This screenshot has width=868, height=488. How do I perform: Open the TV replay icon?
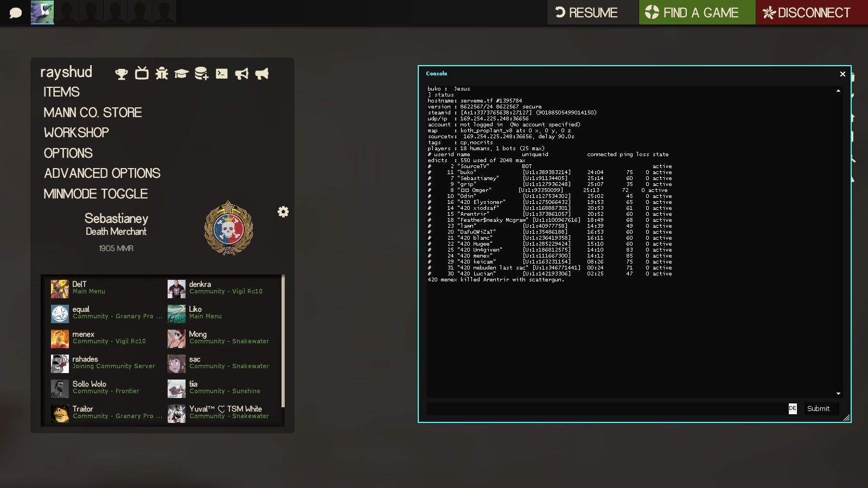coord(142,73)
